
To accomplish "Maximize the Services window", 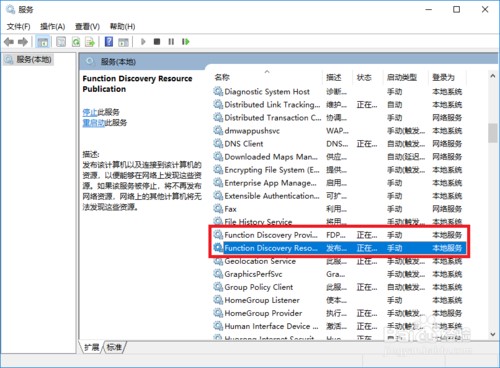I will 457,9.
